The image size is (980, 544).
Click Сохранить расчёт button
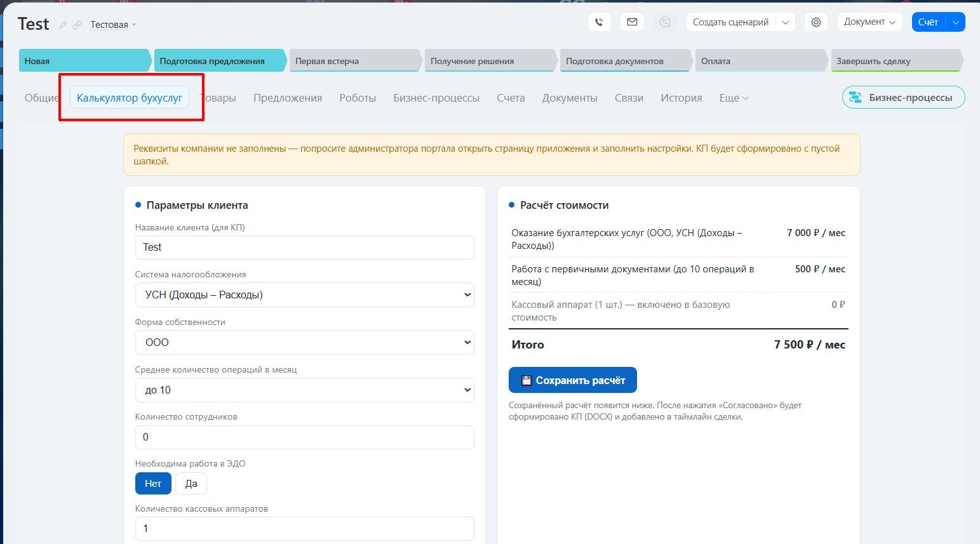click(573, 380)
